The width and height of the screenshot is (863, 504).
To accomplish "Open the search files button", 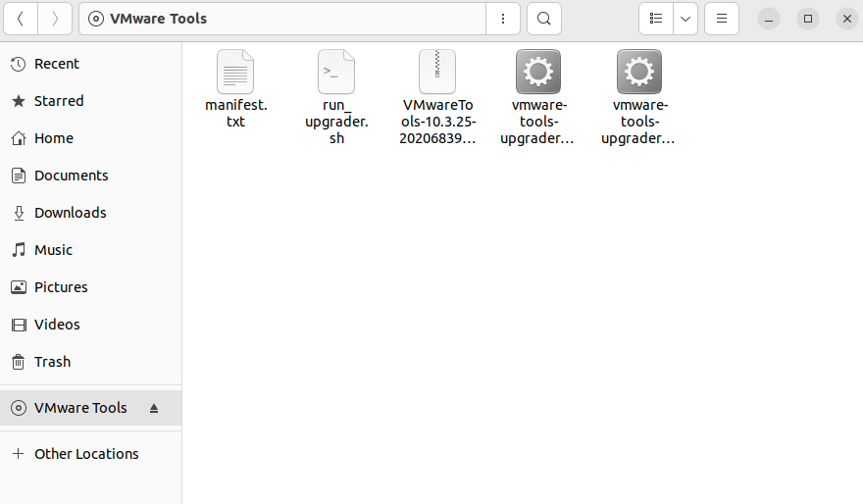I will [543, 19].
